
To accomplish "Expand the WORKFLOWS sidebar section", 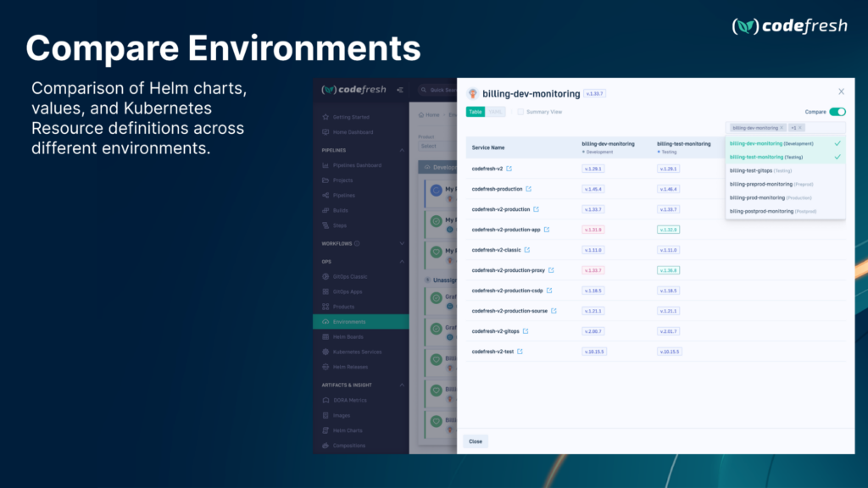I will [402, 243].
